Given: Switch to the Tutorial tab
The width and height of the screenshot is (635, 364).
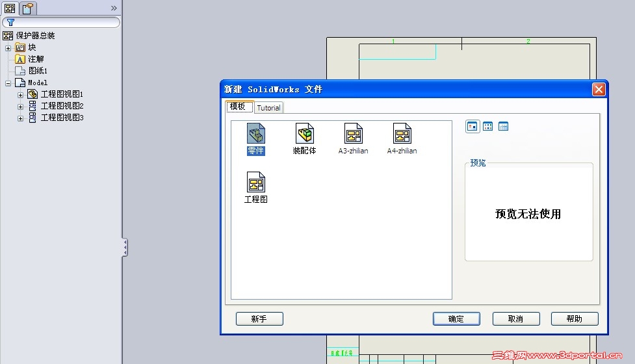Looking at the screenshot, I should coord(268,108).
